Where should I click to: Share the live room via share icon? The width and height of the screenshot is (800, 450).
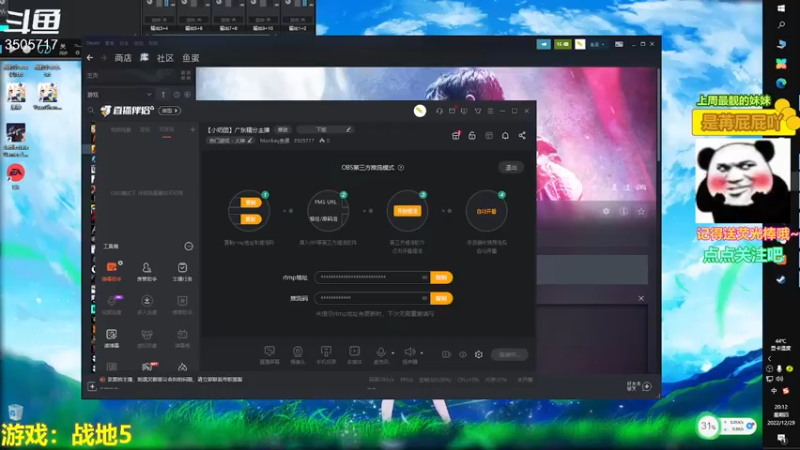coord(522,135)
